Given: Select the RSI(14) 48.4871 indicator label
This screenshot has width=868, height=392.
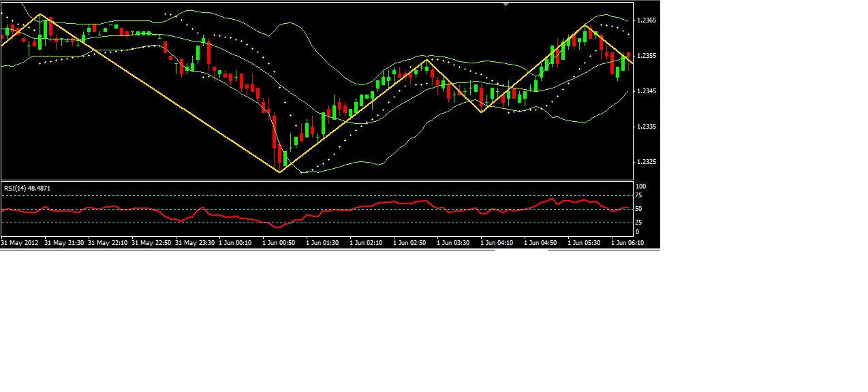Looking at the screenshot, I should pyautogui.click(x=27, y=188).
